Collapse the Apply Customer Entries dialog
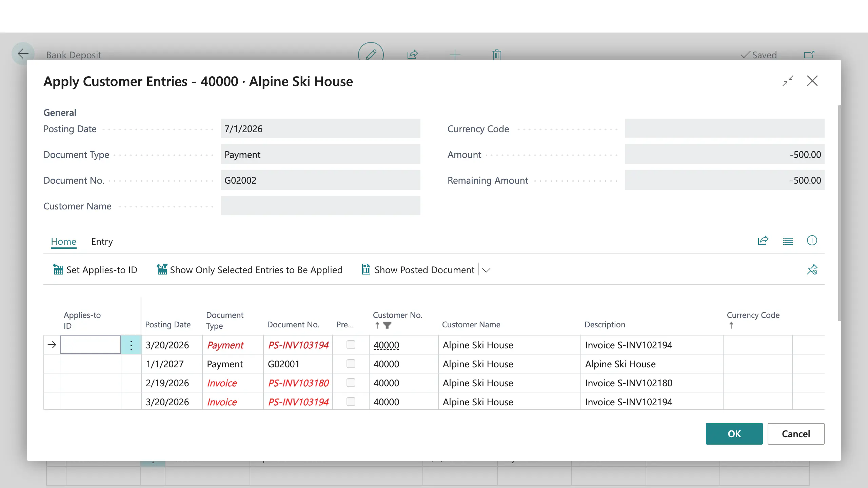Image resolution: width=868 pixels, height=488 pixels. pyautogui.click(x=788, y=81)
